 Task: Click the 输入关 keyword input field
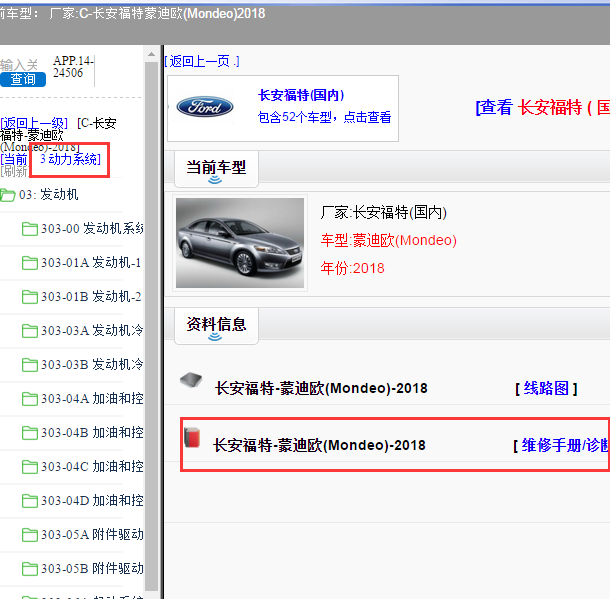(19, 65)
